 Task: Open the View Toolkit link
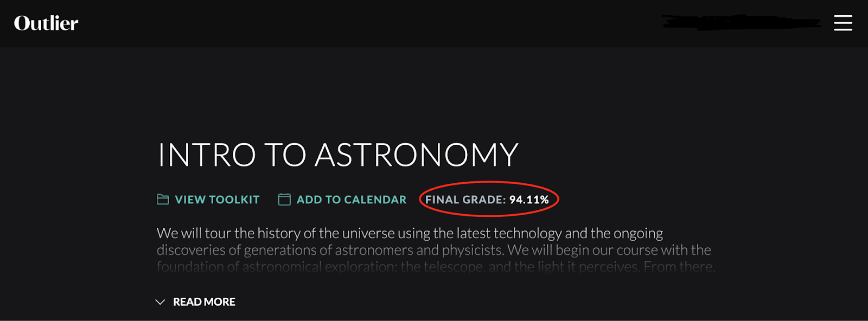click(217, 200)
